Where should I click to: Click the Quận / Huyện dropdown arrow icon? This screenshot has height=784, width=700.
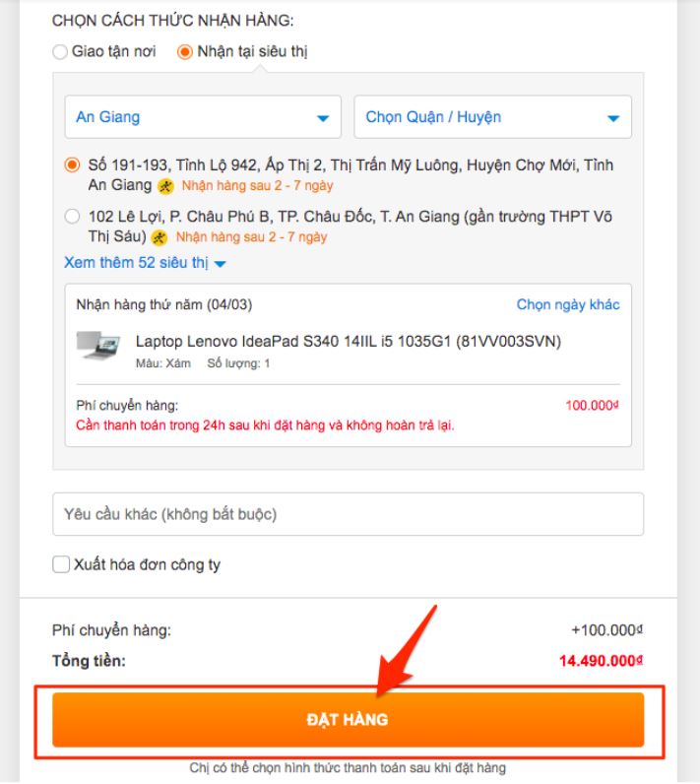[613, 118]
